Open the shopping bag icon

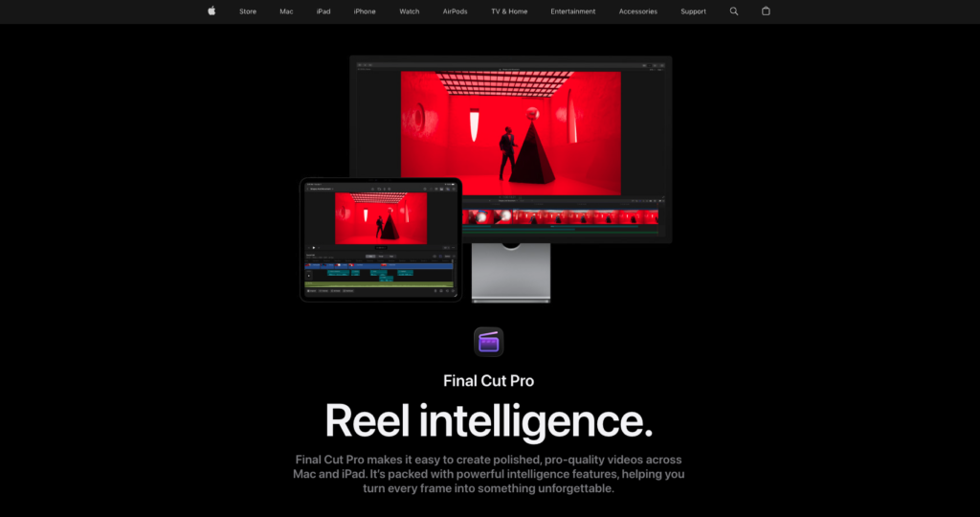click(766, 11)
